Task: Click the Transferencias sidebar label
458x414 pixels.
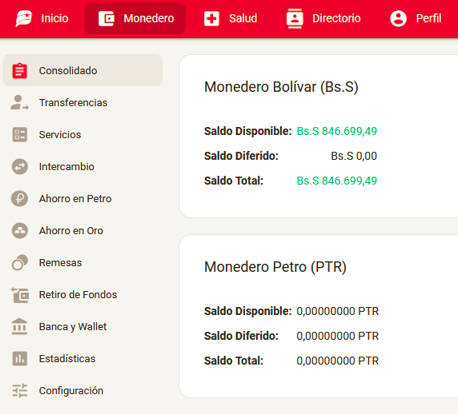Action: tap(73, 103)
